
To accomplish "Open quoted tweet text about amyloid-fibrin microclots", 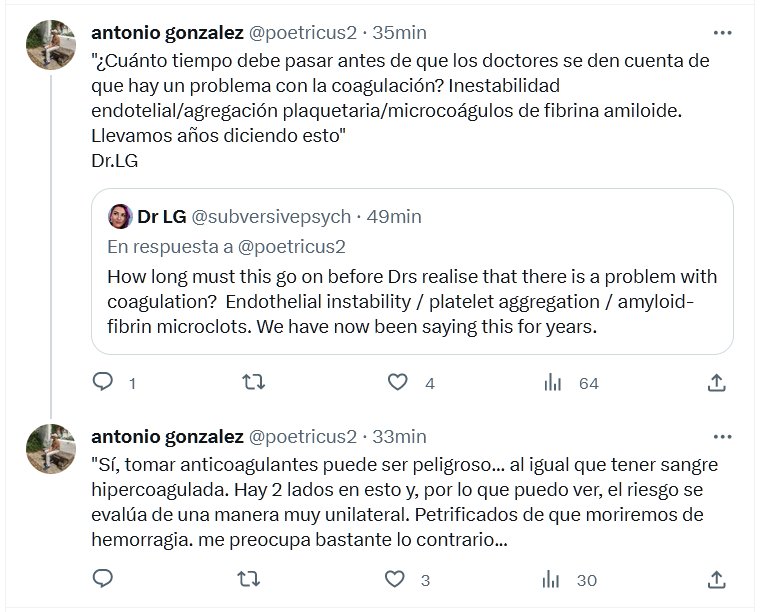I will point(412,302).
